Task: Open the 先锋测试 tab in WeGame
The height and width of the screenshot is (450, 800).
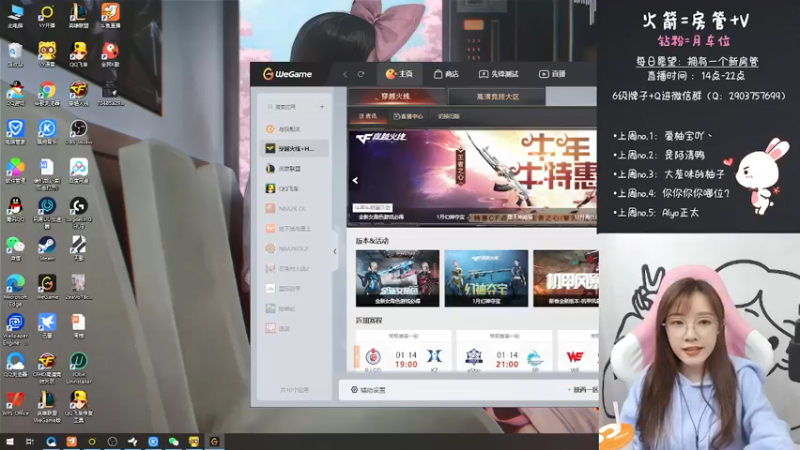Action: coord(498,74)
